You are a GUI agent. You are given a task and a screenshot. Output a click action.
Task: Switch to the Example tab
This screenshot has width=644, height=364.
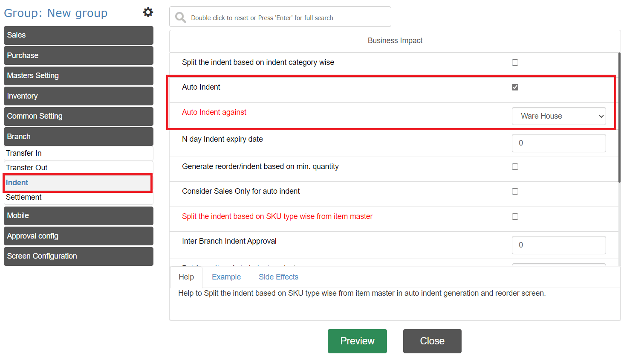click(x=226, y=277)
